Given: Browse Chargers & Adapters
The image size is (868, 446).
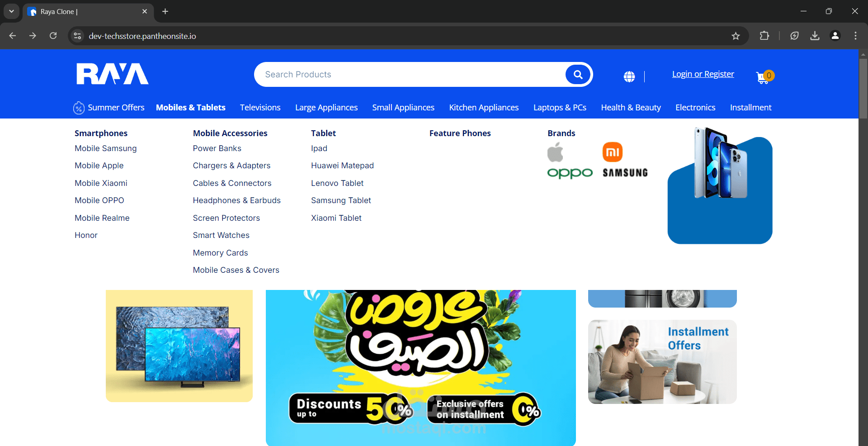Looking at the screenshot, I should (231, 166).
